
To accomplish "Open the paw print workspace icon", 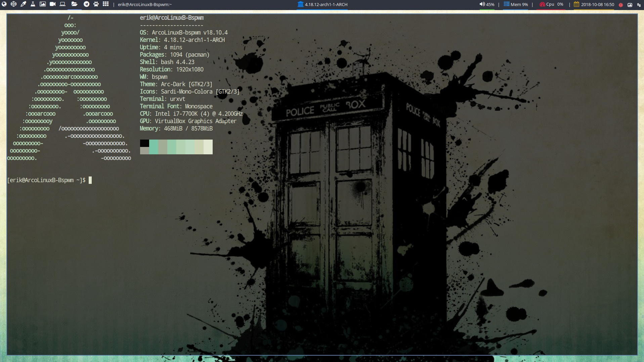I will point(96,4).
